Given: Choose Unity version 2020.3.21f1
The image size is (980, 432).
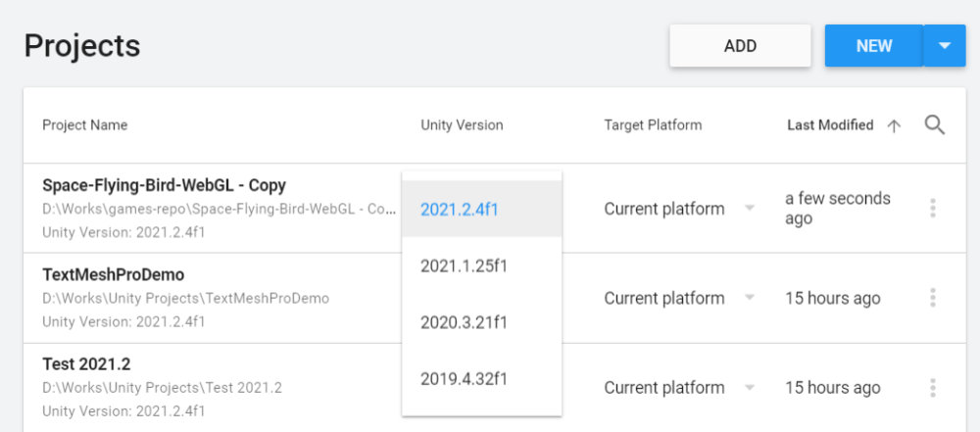Looking at the screenshot, I should [464, 322].
